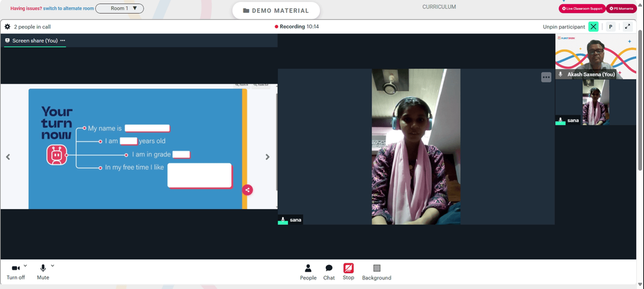Viewport: 644px width, 289px height.
Task: Turn off the camera
Action: click(x=15, y=272)
